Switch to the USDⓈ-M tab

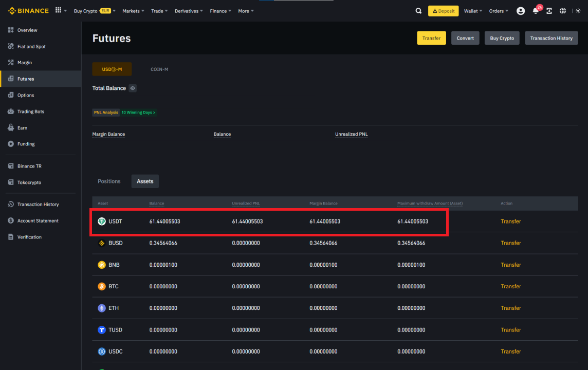tap(112, 69)
